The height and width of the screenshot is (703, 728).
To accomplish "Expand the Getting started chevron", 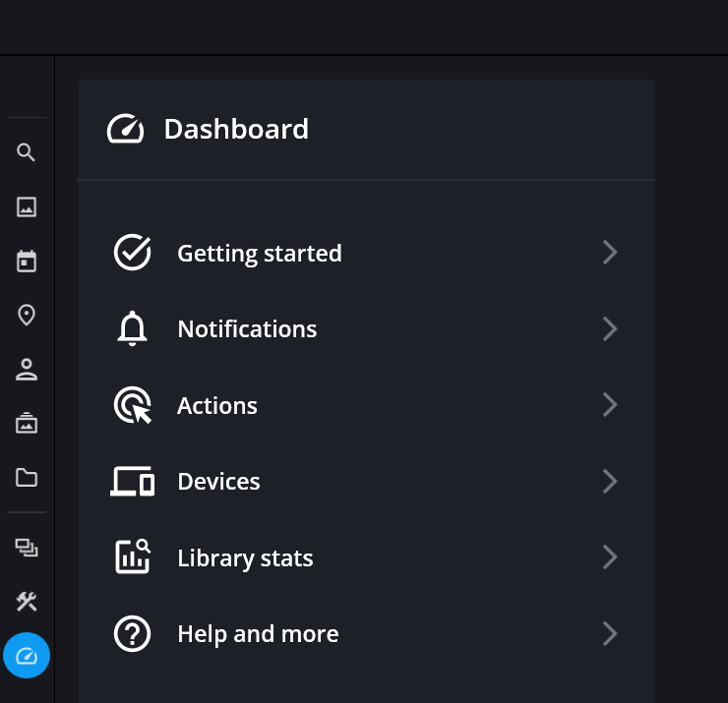I will point(610,253).
